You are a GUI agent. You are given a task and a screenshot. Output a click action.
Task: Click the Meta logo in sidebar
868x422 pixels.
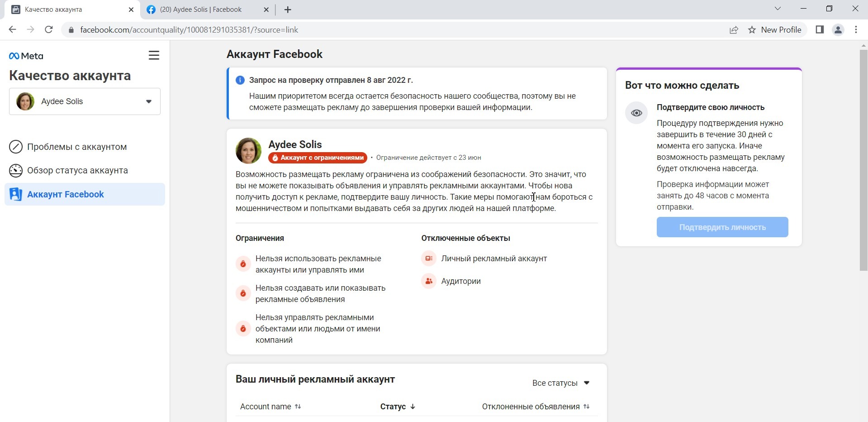pyautogui.click(x=26, y=56)
